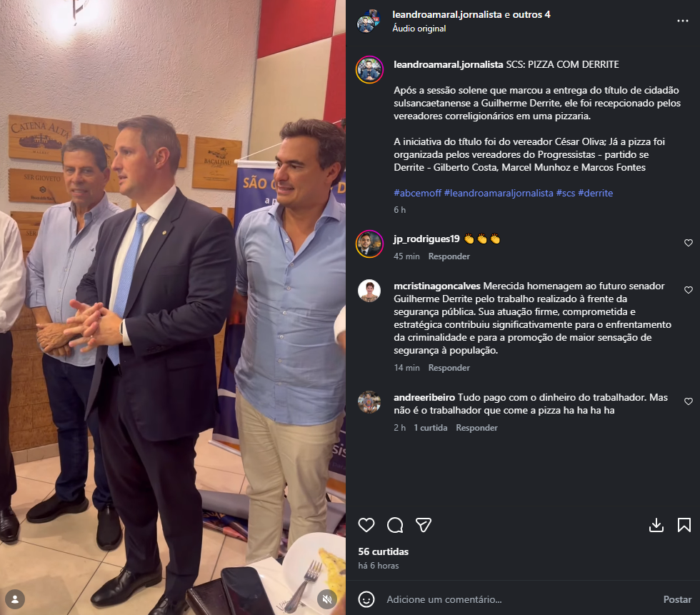The image size is (700, 615).
Task: Reply to mcristinagoncalves' comment
Action: pos(449,368)
